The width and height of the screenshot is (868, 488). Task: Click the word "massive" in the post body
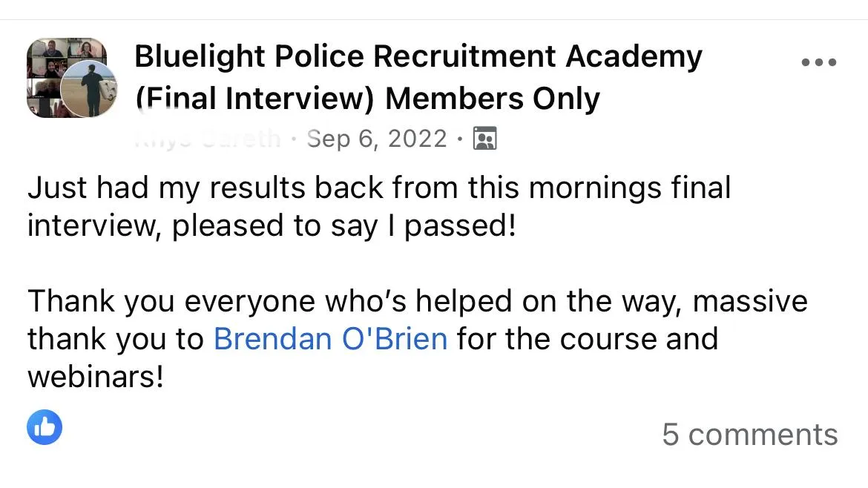[x=750, y=302]
